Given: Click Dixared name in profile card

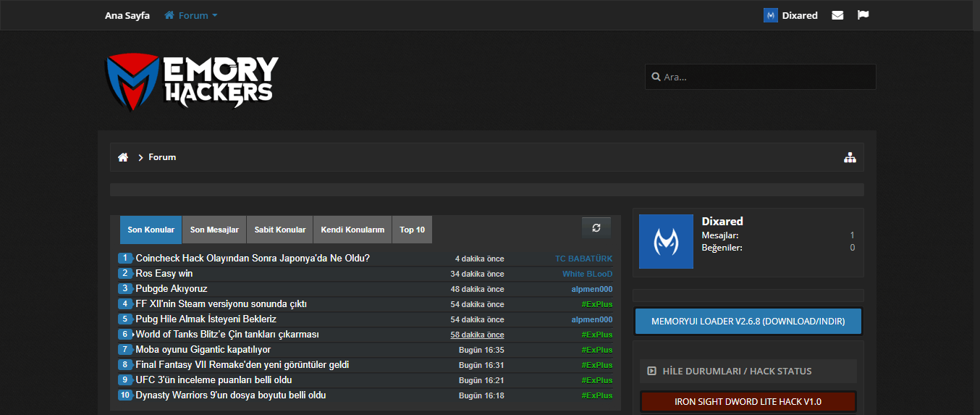Looking at the screenshot, I should 722,221.
